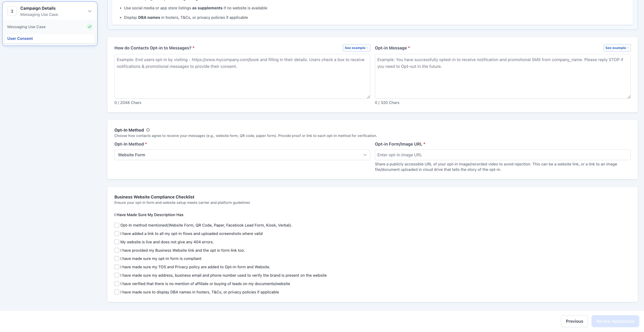Expand See example for Opt-in Message
This screenshot has width=644, height=332.
pos(617,48)
